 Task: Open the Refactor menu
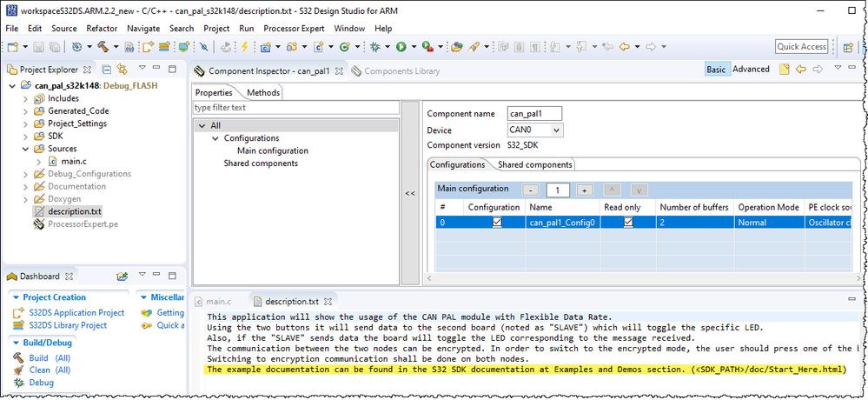tap(102, 28)
